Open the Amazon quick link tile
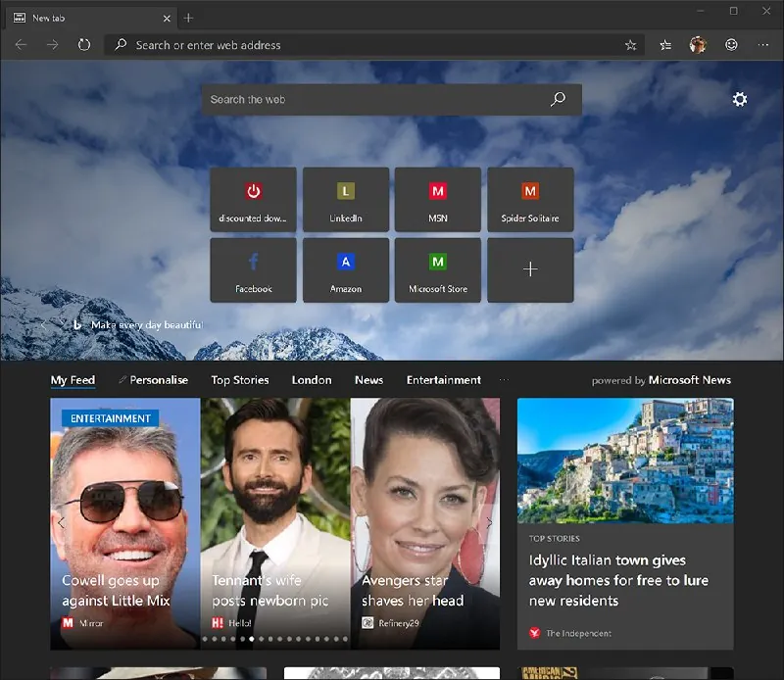The image size is (784, 680). 346,270
